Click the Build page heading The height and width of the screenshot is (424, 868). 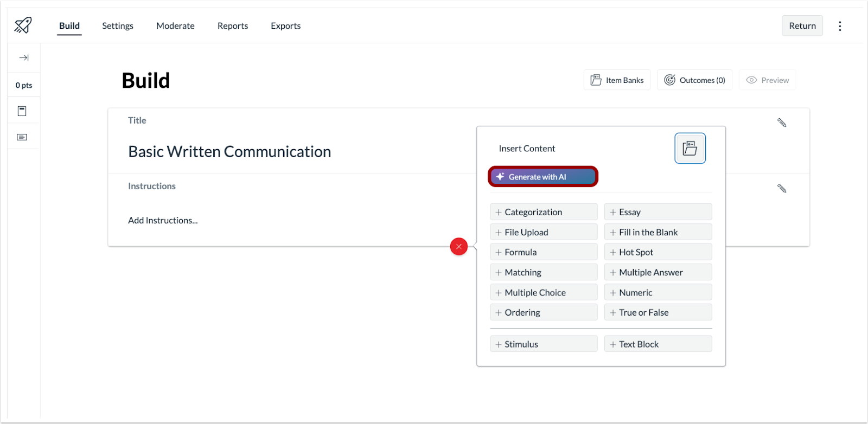point(146,80)
